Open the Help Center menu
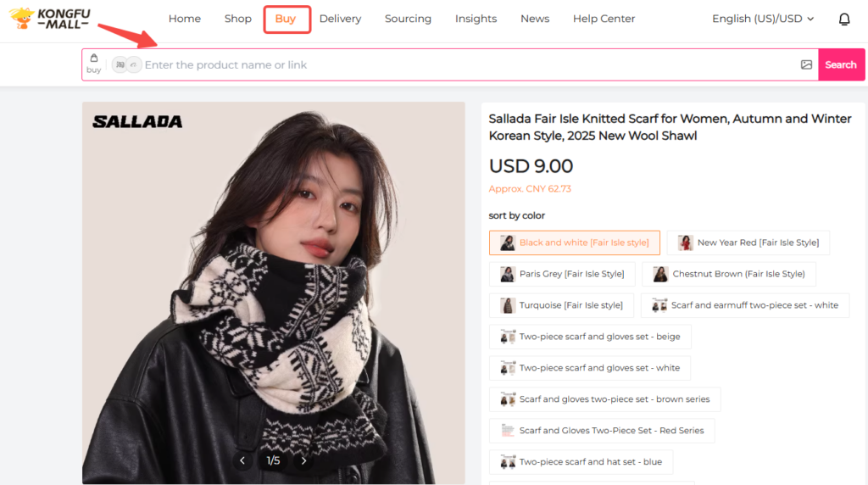This screenshot has width=868, height=485. pos(604,19)
